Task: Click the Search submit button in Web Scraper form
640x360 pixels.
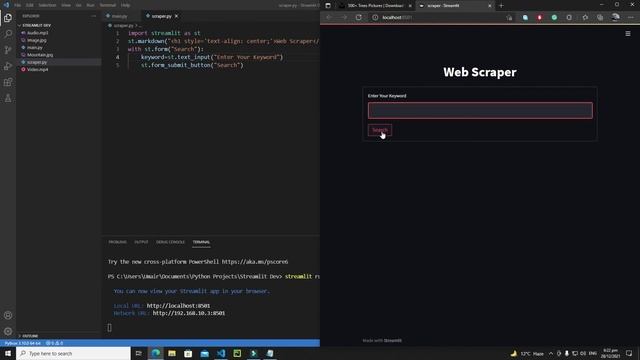Action: (380, 130)
